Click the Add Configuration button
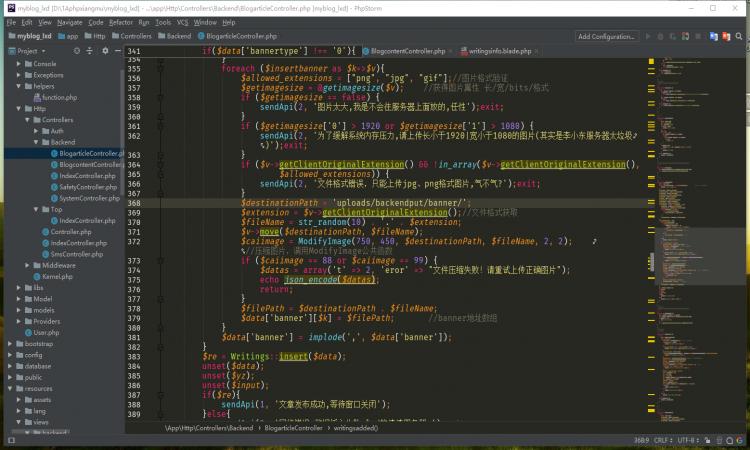Viewport: 750px width, 450px height. pos(606,36)
